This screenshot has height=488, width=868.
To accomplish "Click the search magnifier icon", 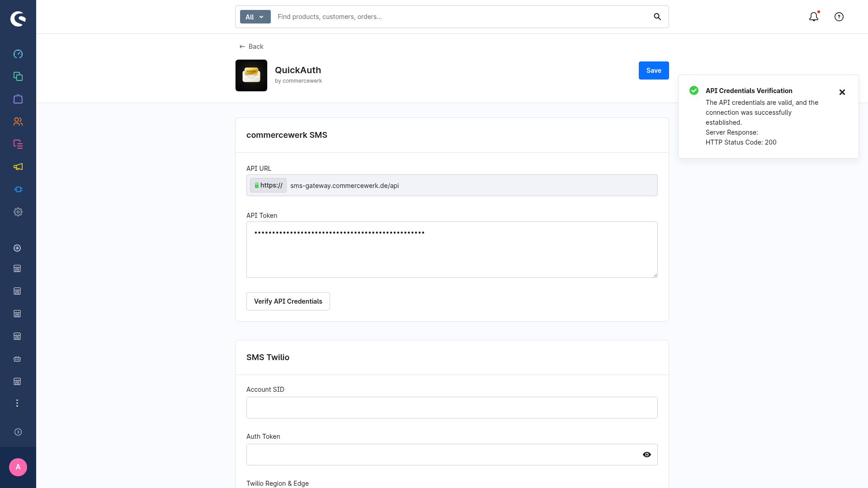I will click(x=657, y=17).
